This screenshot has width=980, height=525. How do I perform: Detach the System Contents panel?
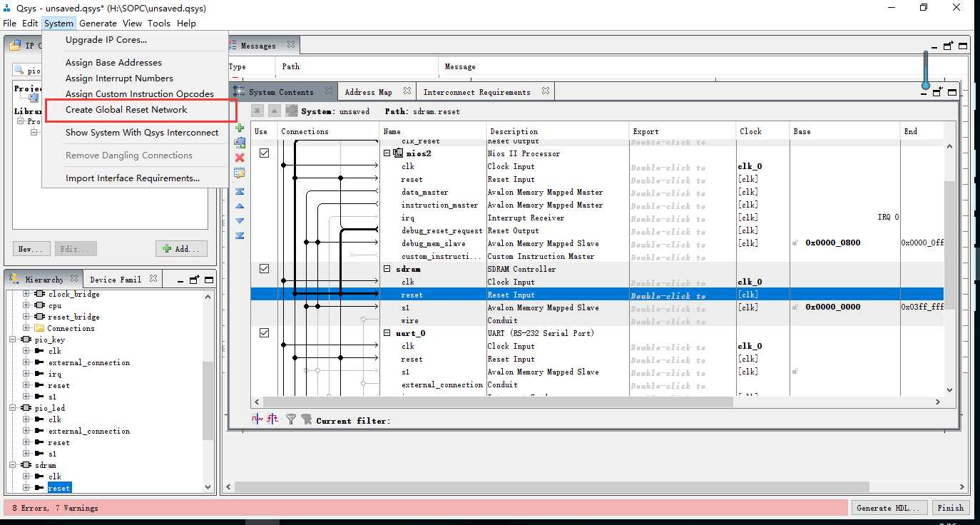pos(938,92)
